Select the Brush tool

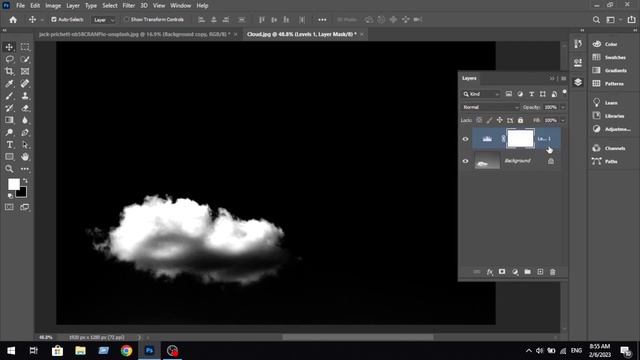tap(9, 96)
